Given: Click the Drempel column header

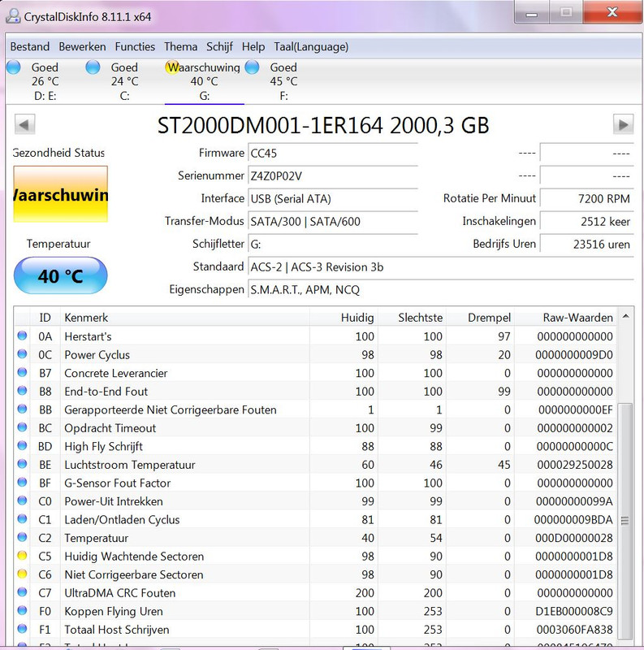Looking at the screenshot, I should [480, 318].
